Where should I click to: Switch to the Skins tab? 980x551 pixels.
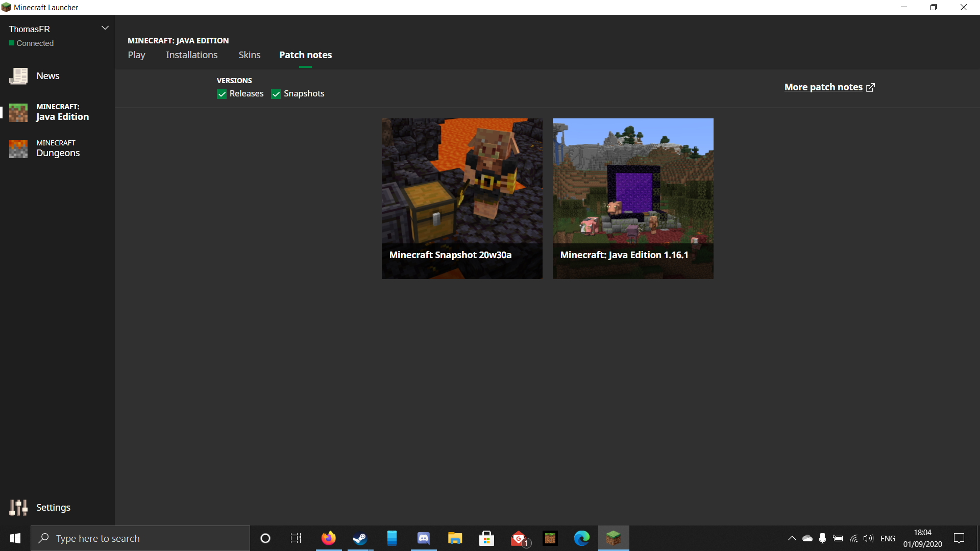249,55
